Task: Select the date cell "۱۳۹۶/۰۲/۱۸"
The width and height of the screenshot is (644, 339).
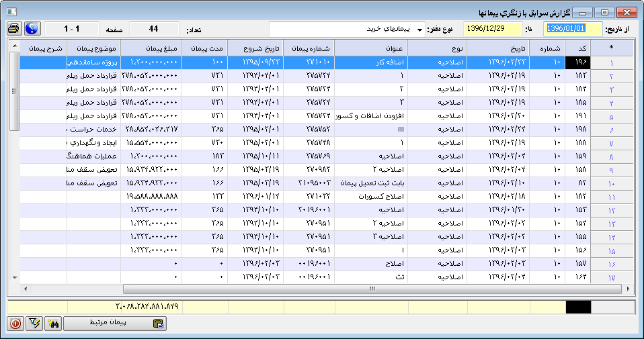Action: point(498,197)
